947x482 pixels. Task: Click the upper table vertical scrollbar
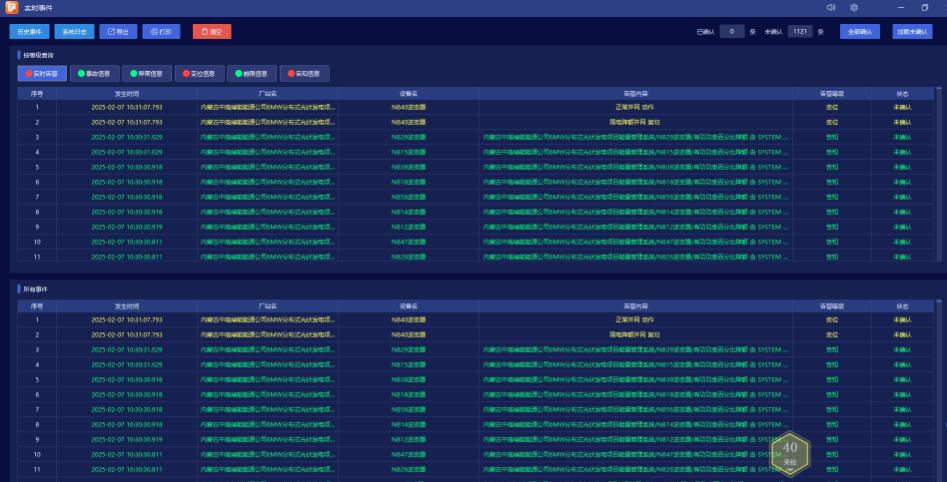(x=939, y=174)
